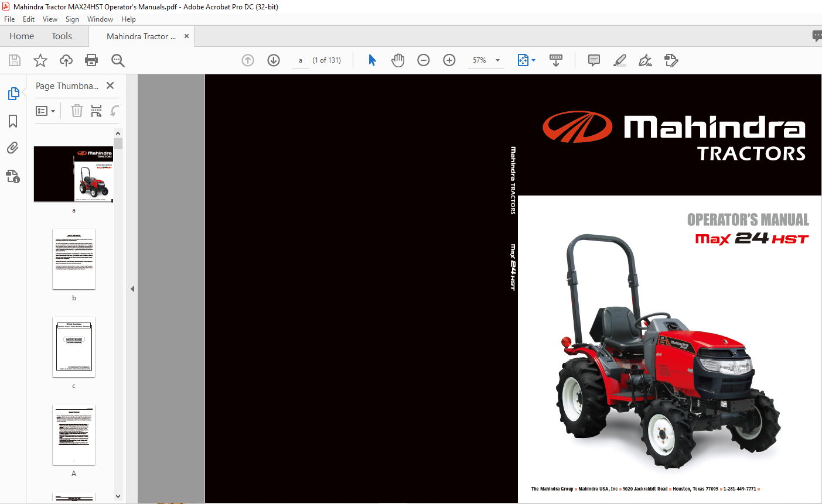Viewport: 822px width, 504px height.
Task: Open the File menu
Action: (9, 19)
